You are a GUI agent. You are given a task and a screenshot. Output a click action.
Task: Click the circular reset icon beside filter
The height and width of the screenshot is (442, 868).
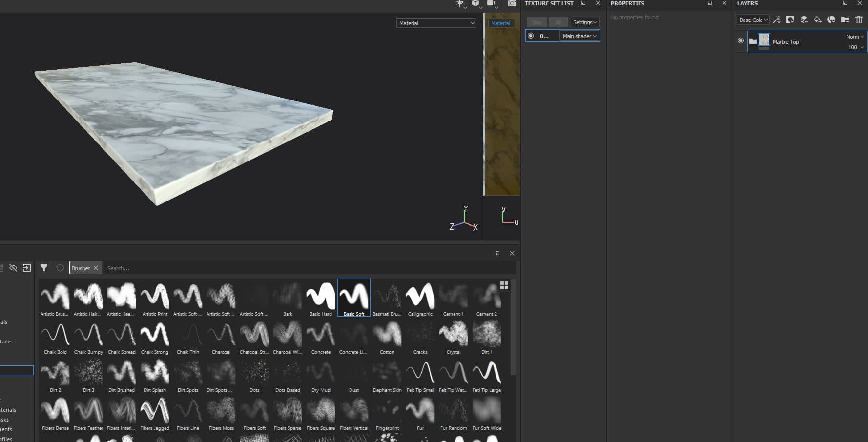tap(60, 268)
